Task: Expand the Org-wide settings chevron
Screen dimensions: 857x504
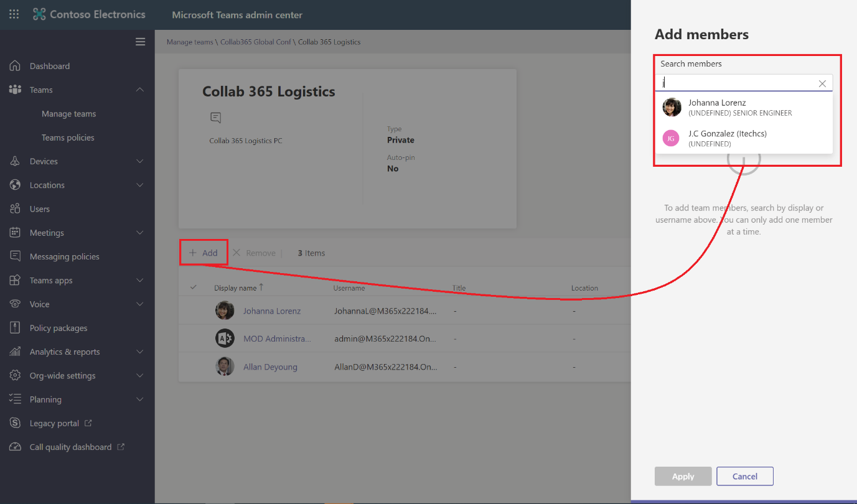Action: tap(140, 375)
